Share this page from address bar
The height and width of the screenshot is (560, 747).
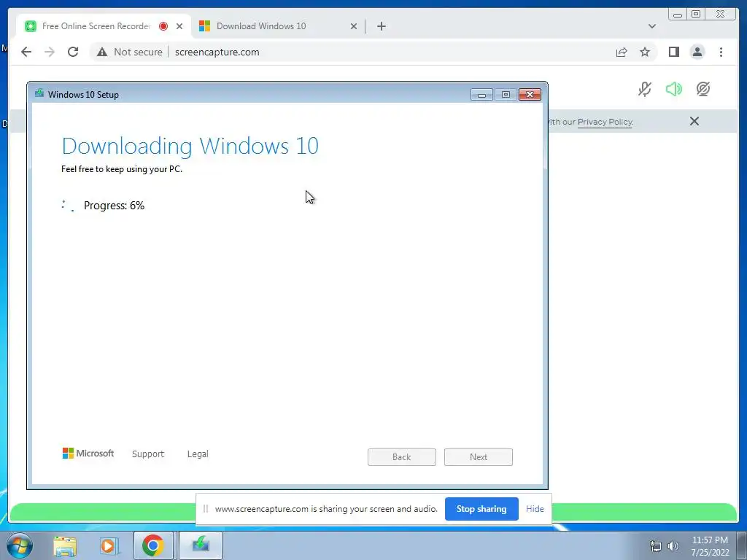pyautogui.click(x=622, y=52)
